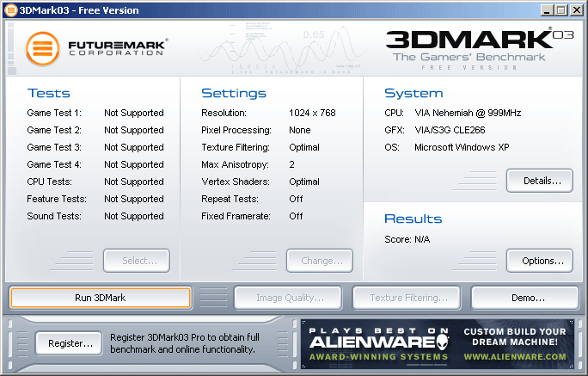Select the Game Test 4: label

pyautogui.click(x=54, y=164)
